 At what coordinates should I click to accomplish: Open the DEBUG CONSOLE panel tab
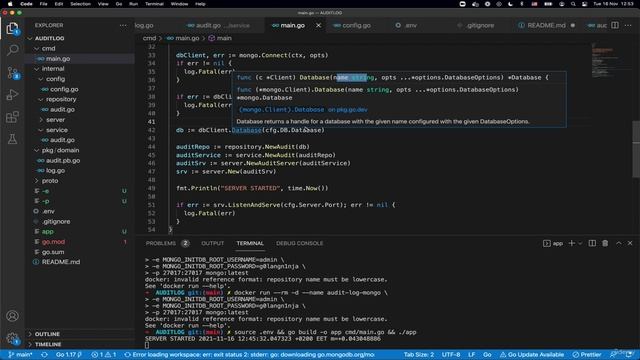(x=299, y=243)
